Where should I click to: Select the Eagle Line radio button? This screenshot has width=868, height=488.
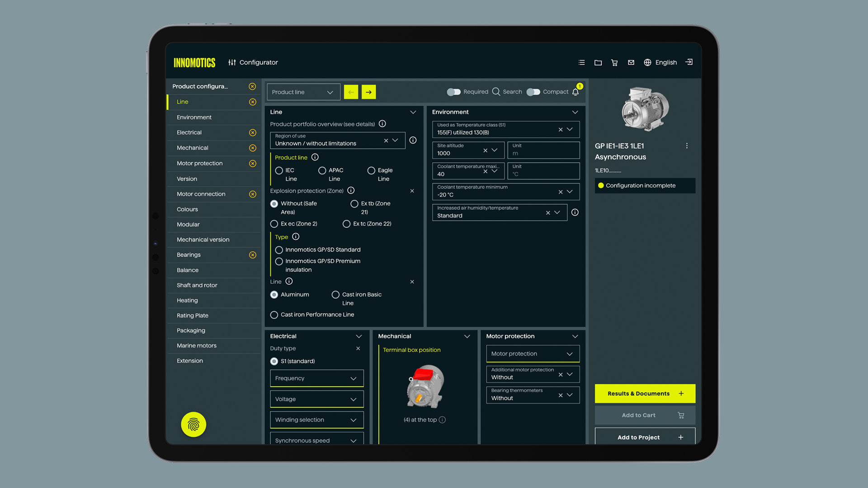click(372, 170)
